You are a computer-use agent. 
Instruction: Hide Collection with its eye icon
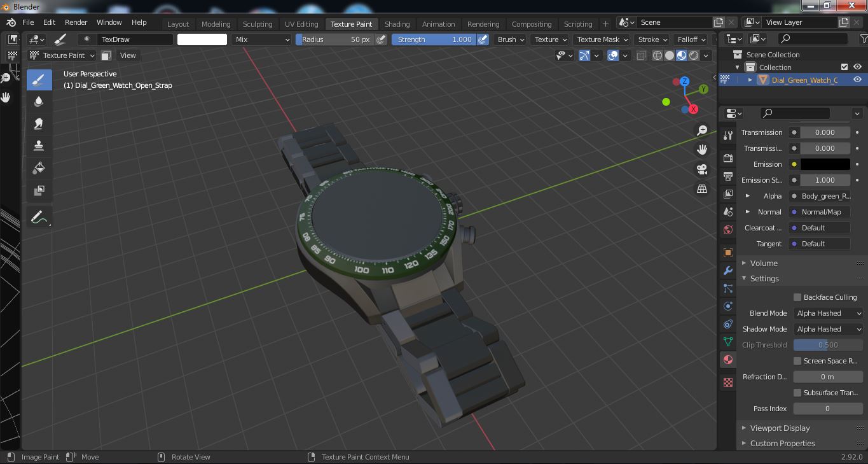point(857,67)
